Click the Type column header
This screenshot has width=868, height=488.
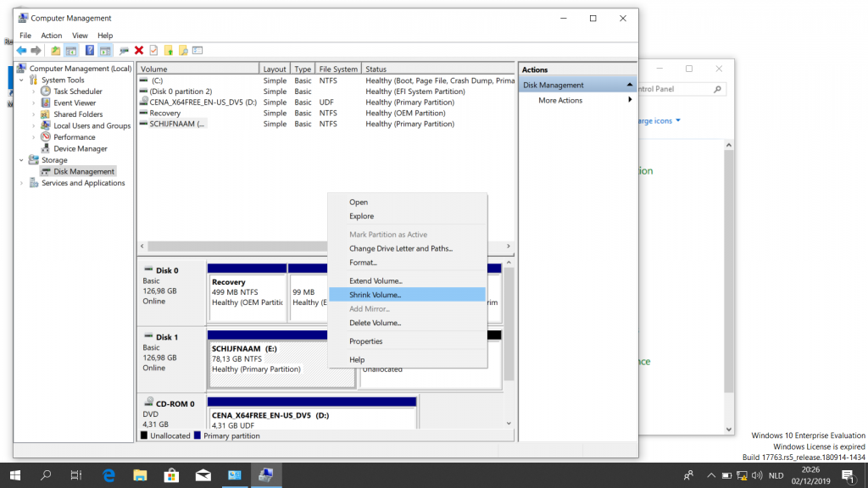pyautogui.click(x=303, y=69)
